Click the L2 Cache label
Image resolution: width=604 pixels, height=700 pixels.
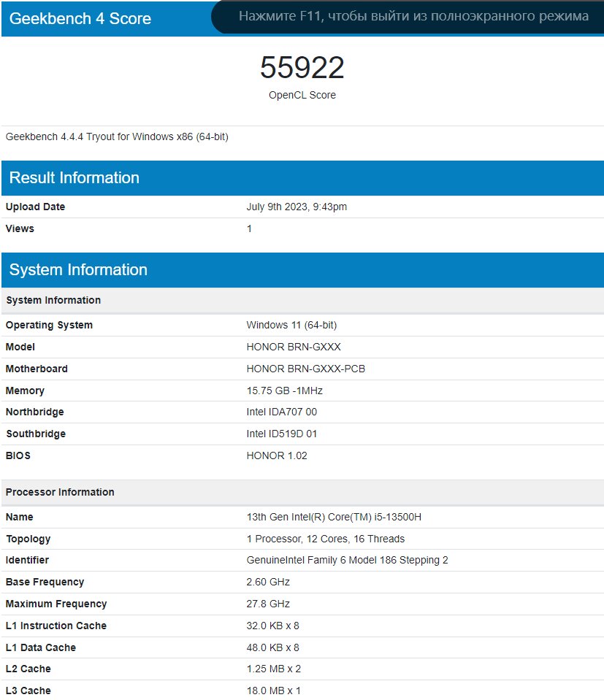(28, 669)
